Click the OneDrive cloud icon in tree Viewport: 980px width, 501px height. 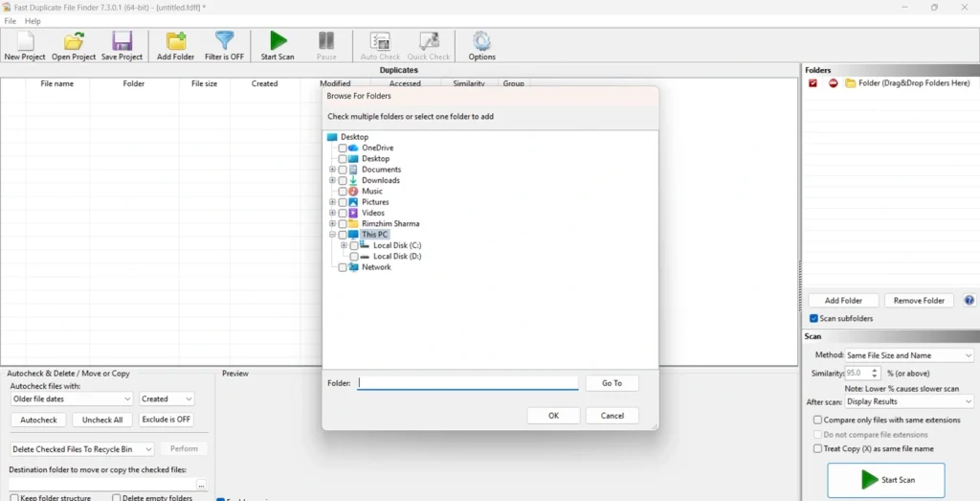click(353, 148)
